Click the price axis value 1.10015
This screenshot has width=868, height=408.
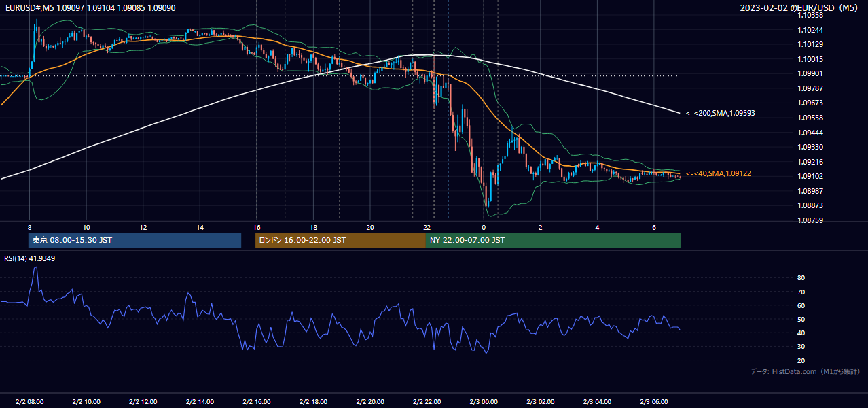tap(810, 59)
